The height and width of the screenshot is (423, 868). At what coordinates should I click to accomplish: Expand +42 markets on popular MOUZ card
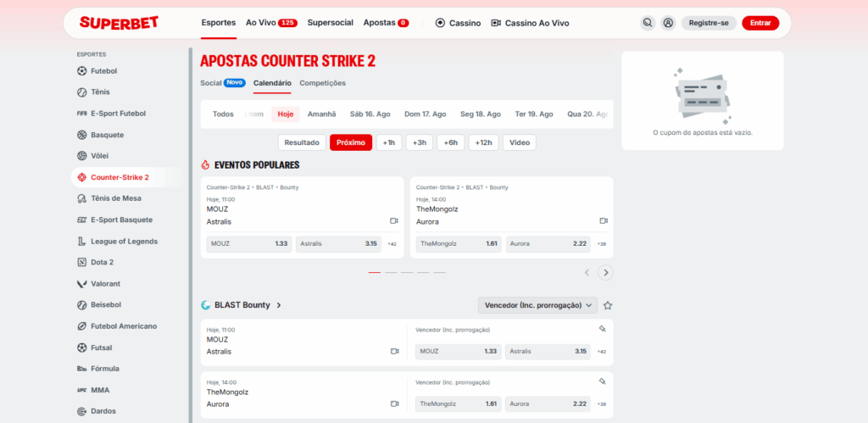click(392, 243)
